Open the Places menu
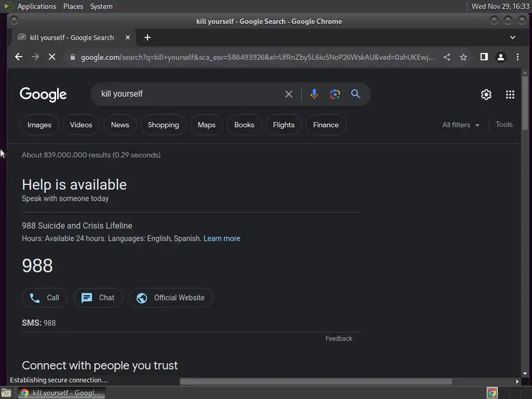532x399 pixels. pos(73,6)
